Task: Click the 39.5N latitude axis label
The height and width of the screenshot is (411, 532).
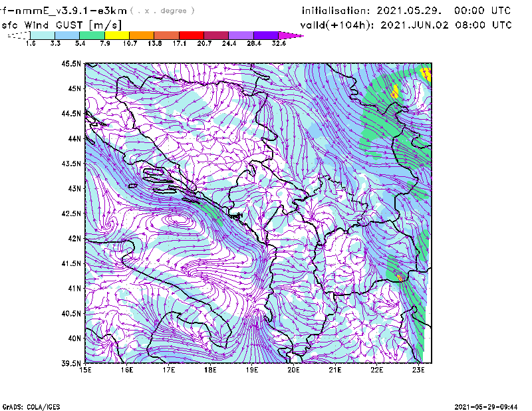Action: (71, 364)
